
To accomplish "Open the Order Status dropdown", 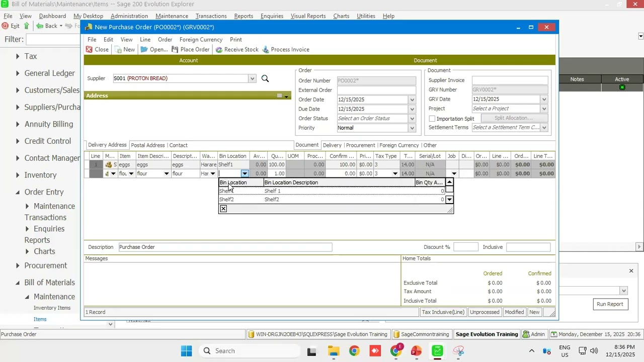I will click(x=412, y=119).
